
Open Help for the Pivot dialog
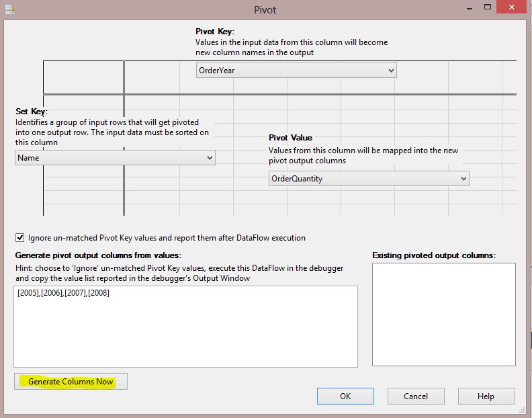(486, 396)
